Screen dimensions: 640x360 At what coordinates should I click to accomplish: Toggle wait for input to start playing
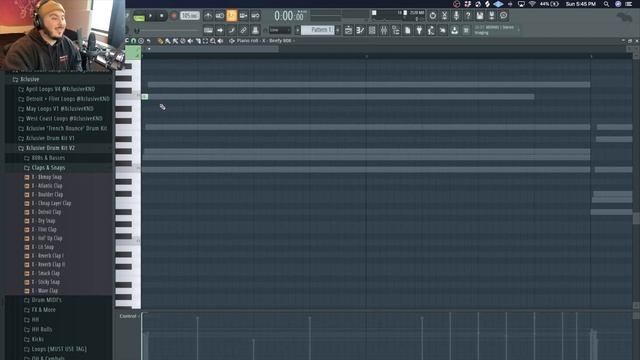click(220, 16)
